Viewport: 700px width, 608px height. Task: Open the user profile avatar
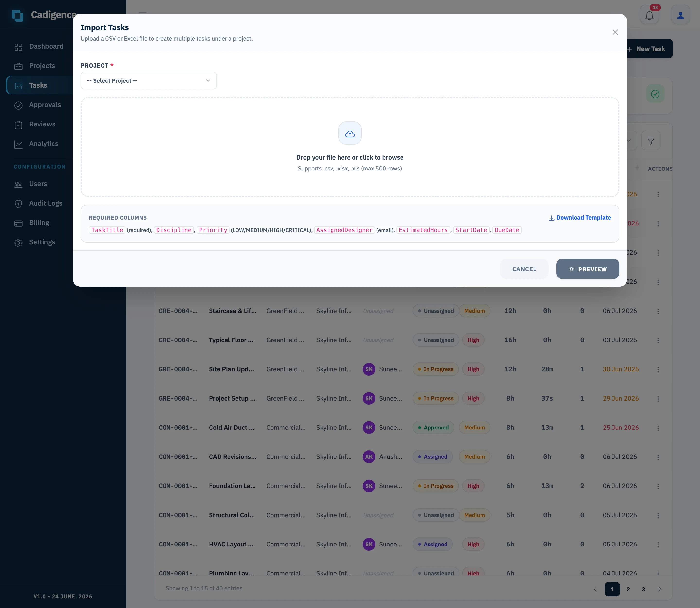click(680, 15)
